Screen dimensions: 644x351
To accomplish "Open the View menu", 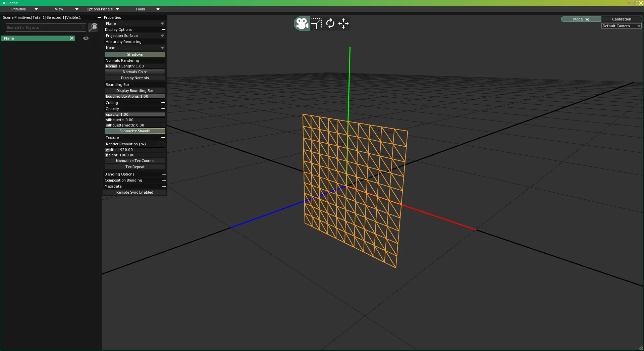I will tap(66, 9).
